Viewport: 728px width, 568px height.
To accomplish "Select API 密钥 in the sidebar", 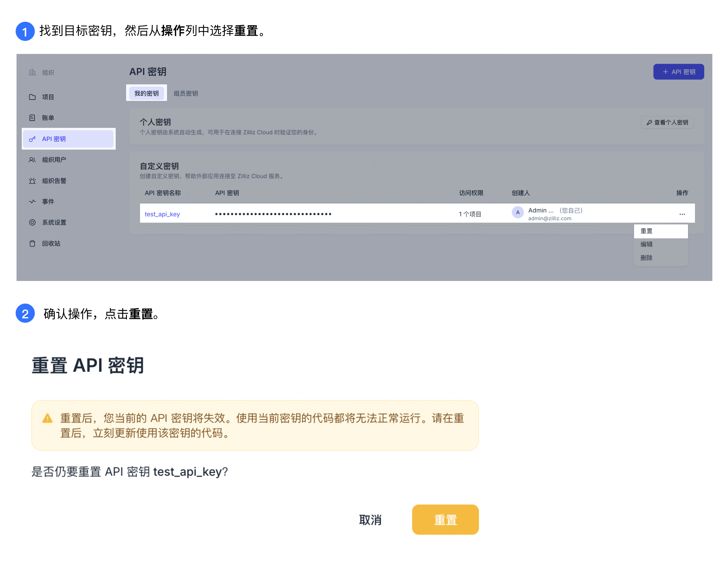I will (x=68, y=139).
